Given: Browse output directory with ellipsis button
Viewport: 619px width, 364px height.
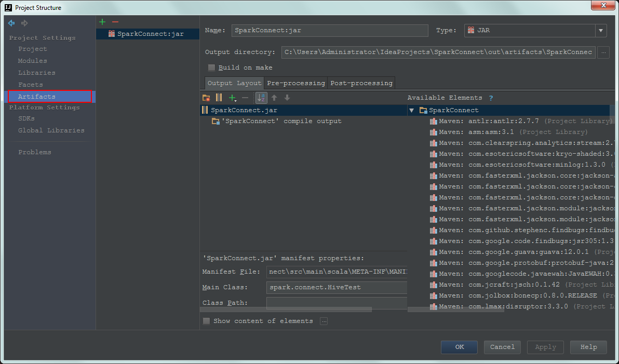Looking at the screenshot, I should pyautogui.click(x=603, y=52).
